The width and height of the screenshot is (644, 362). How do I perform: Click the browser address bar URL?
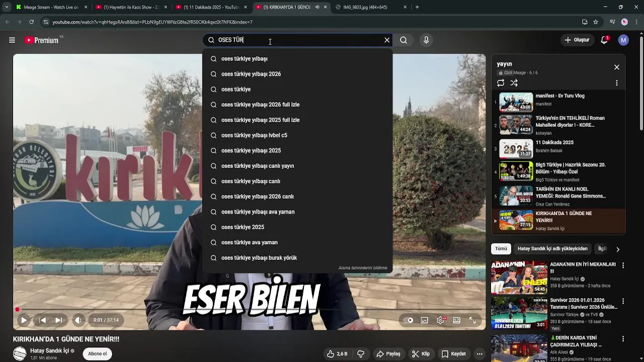[152, 22]
